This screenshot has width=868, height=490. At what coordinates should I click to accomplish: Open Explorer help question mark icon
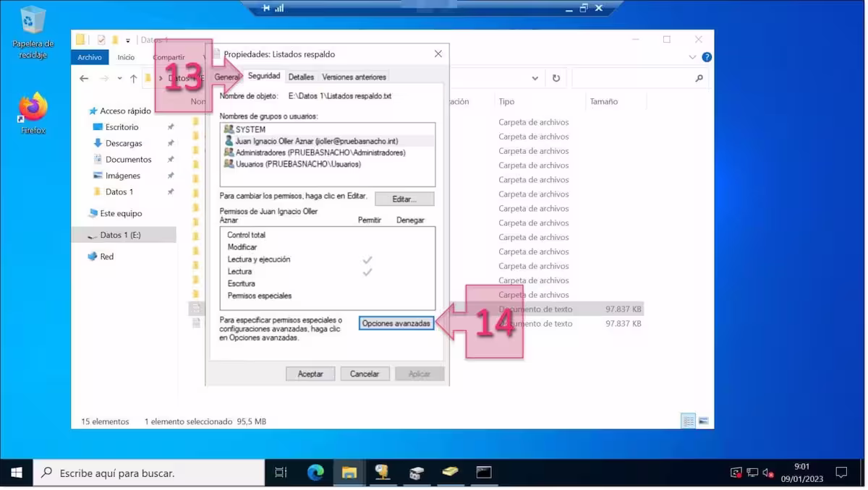point(707,57)
